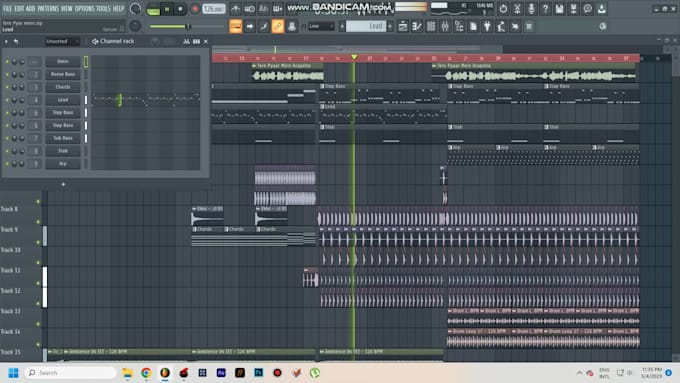680x383 pixels.
Task: Toggle the pattern/song mode switch
Action: pyautogui.click(x=153, y=10)
